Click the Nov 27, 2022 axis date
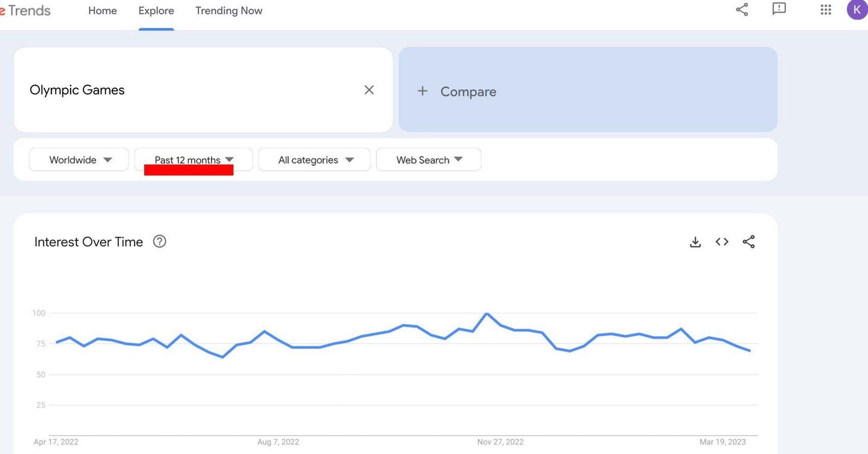The height and width of the screenshot is (454, 868). click(x=500, y=442)
